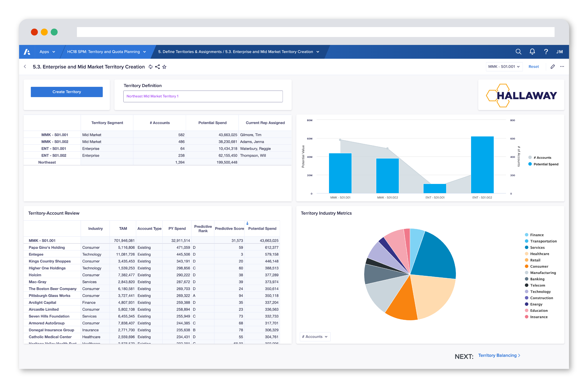The image size is (588, 388).
Task: Open the MMK - S01.001 context selector
Action: pos(504,67)
